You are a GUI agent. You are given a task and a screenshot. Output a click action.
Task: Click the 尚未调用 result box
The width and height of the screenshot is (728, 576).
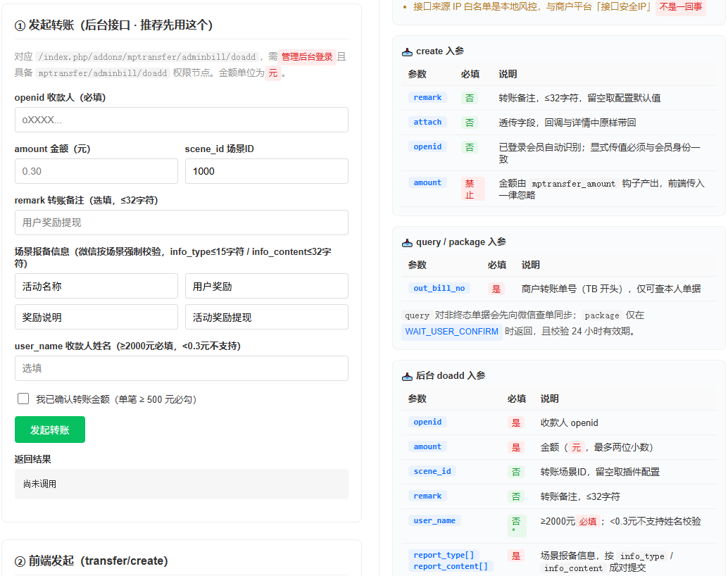coord(182,484)
